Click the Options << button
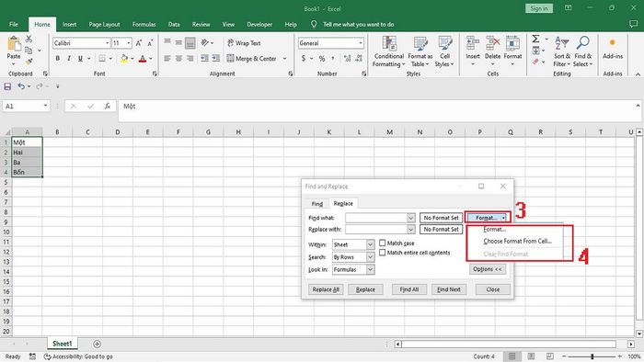The width and height of the screenshot is (644, 362). tap(488, 269)
